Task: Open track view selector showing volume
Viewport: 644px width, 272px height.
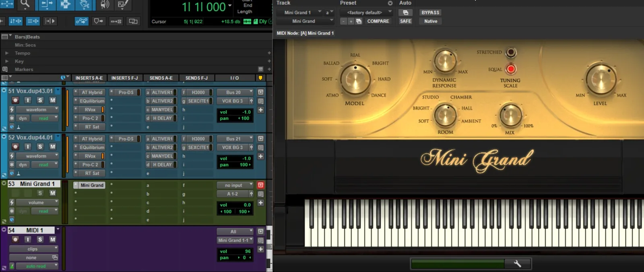Action: click(x=38, y=202)
